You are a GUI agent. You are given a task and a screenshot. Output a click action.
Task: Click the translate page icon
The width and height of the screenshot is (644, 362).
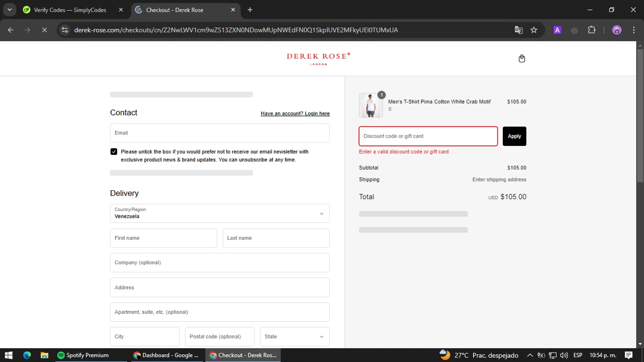(x=519, y=30)
